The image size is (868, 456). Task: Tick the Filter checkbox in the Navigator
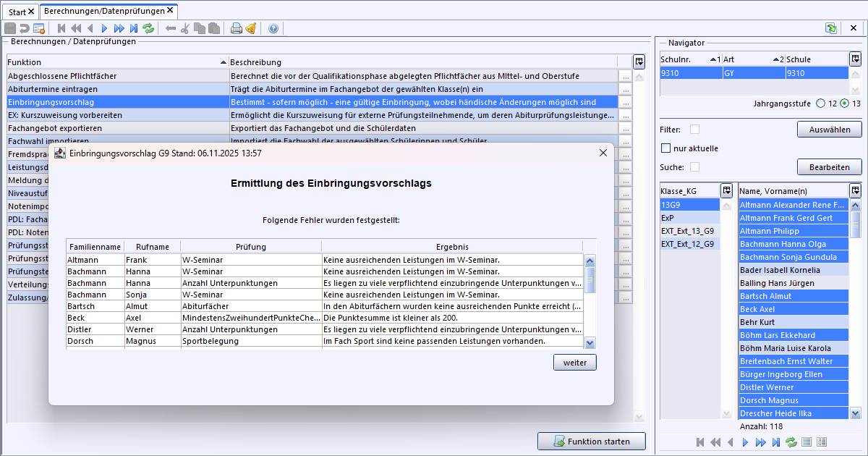click(694, 130)
